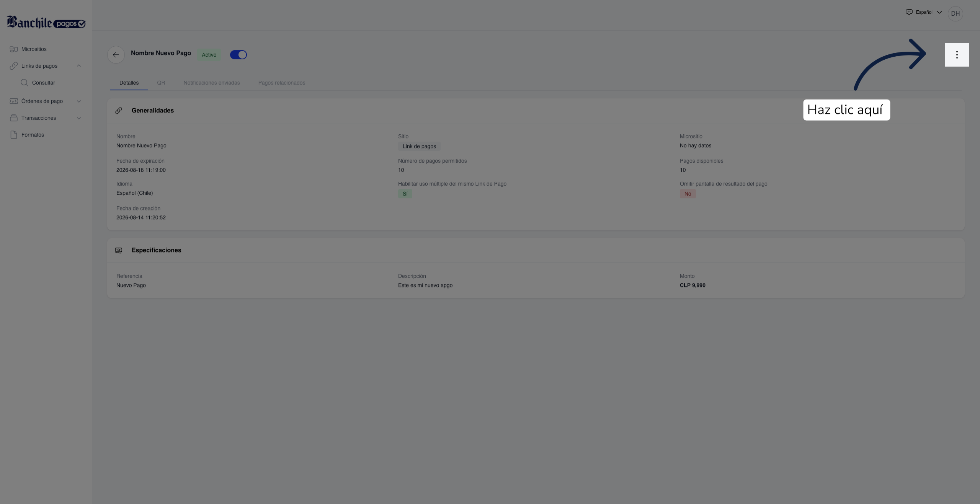
Task: Click the Generalidades section heading
Action: pyautogui.click(x=153, y=111)
